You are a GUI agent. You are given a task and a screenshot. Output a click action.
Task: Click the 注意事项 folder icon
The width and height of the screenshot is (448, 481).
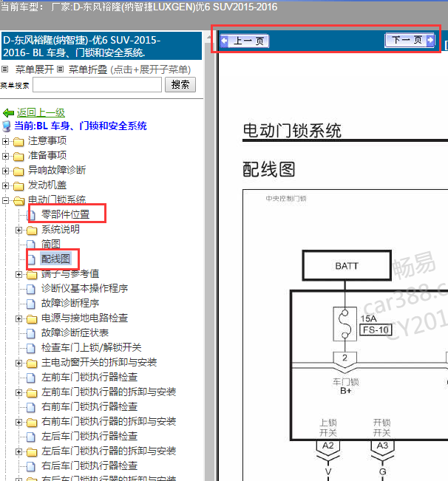18,142
